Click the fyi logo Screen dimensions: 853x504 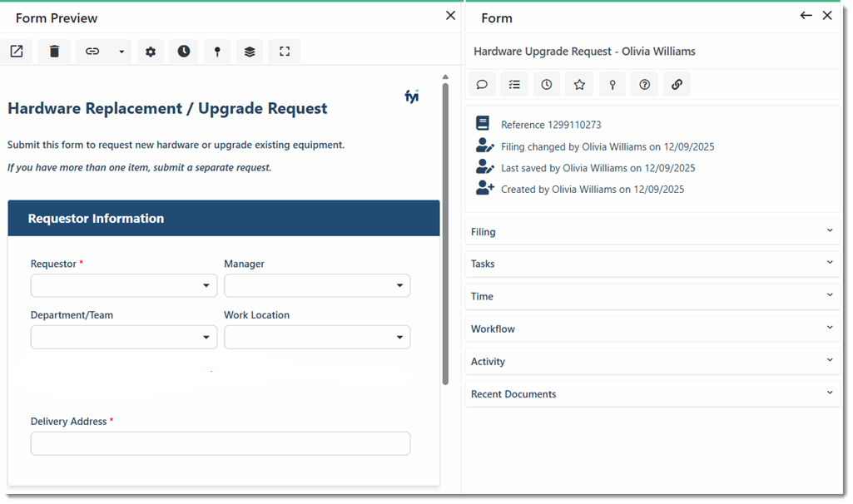pos(412,96)
